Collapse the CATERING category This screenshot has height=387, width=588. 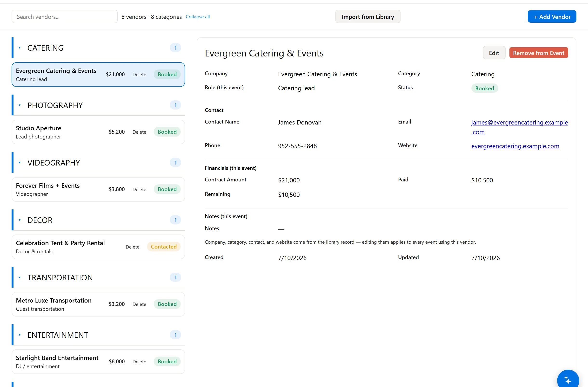pyautogui.click(x=20, y=48)
